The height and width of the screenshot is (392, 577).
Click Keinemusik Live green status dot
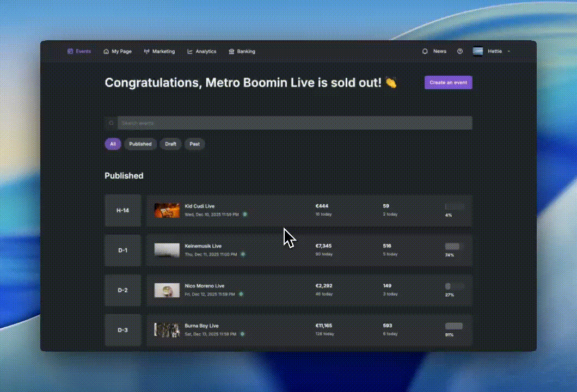(243, 254)
